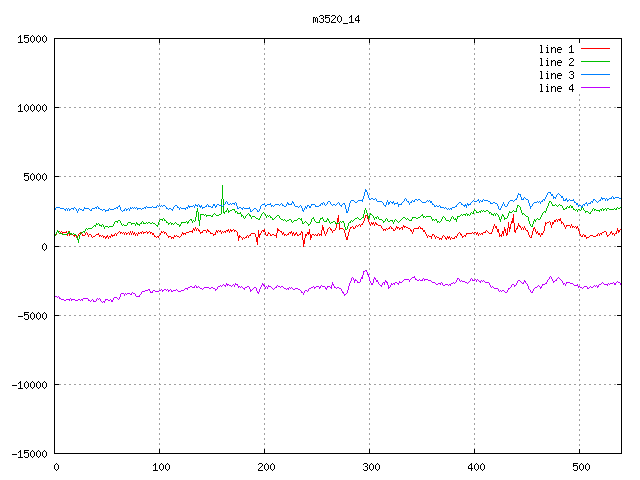Select the "line 1" legend label
Image resolution: width=640 pixels, height=480 pixels.
point(557,49)
